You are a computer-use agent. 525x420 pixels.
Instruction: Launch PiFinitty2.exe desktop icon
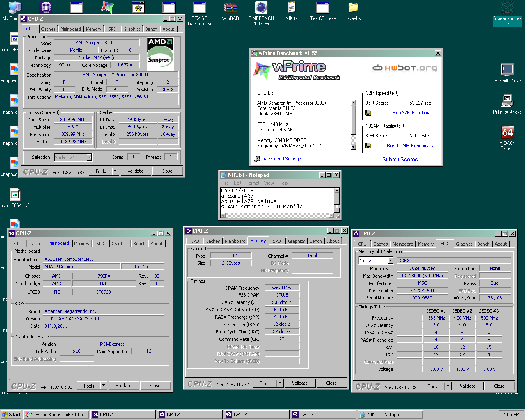(507, 73)
